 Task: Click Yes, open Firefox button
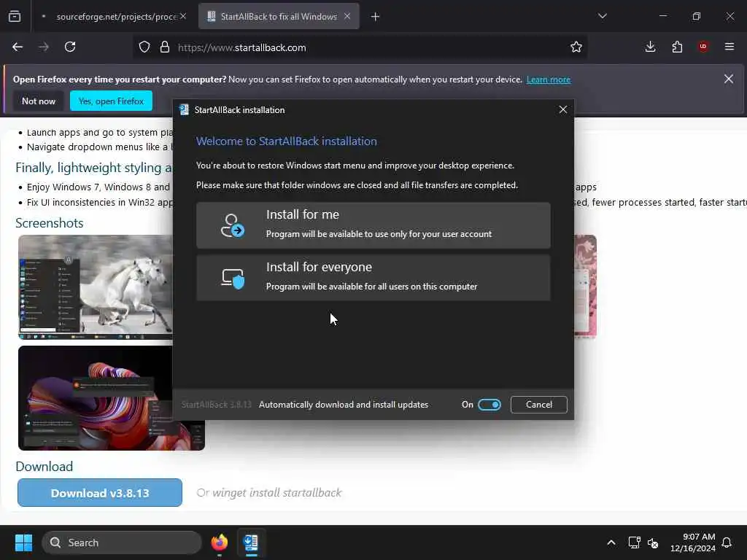point(111,101)
